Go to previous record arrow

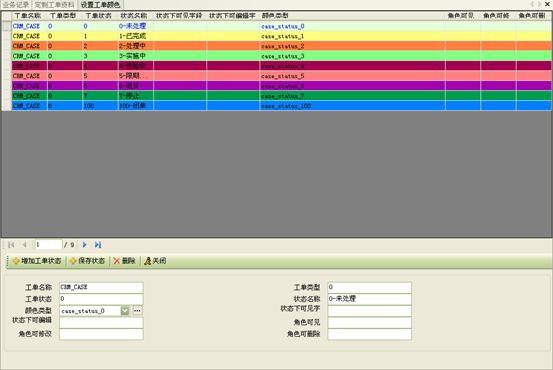[24, 245]
